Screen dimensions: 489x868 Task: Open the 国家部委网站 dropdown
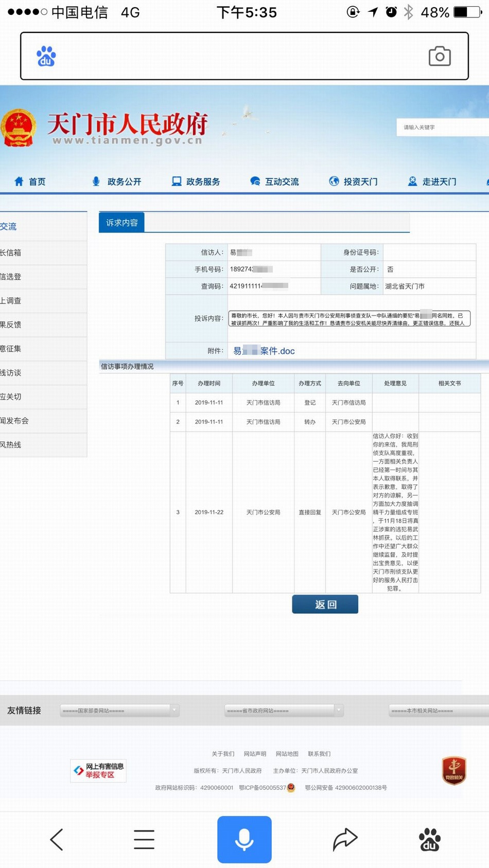click(119, 710)
